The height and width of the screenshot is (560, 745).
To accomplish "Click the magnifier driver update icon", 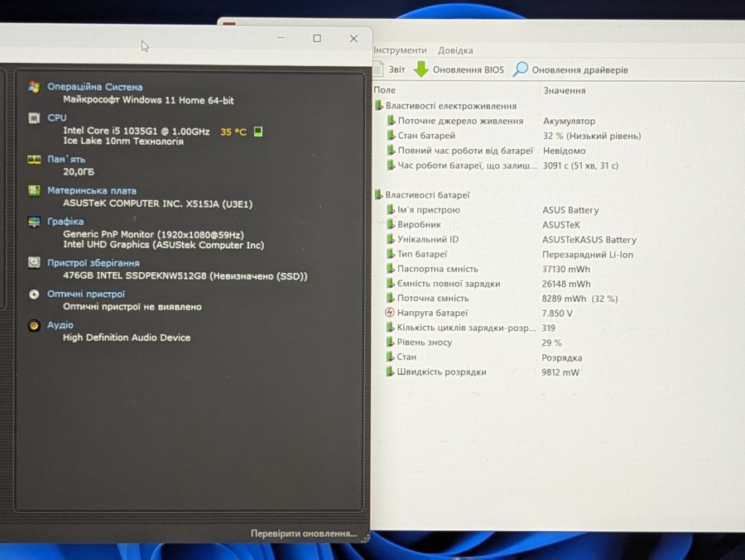I will [x=521, y=69].
